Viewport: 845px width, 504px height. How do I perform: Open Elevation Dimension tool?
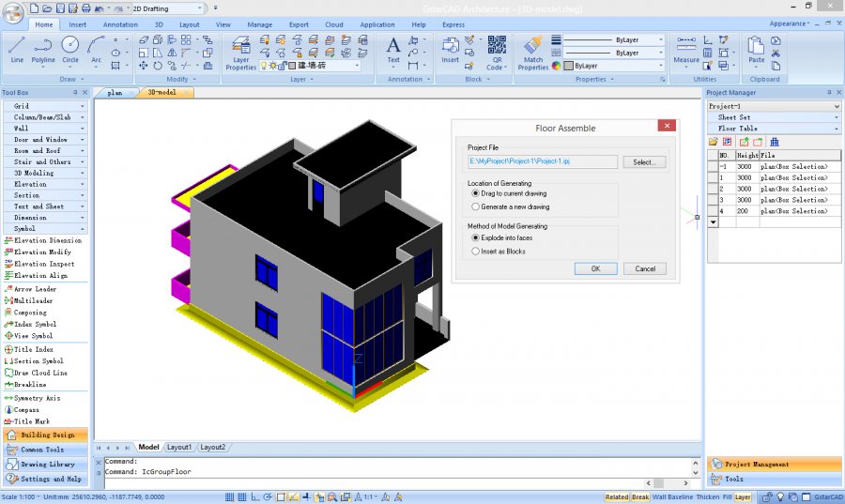pos(43,240)
